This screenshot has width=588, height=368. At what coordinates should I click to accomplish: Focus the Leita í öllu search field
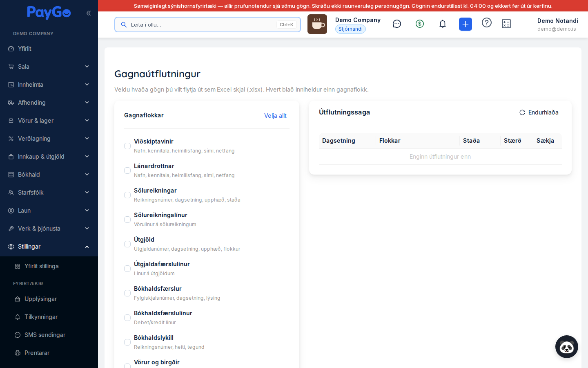(x=207, y=25)
